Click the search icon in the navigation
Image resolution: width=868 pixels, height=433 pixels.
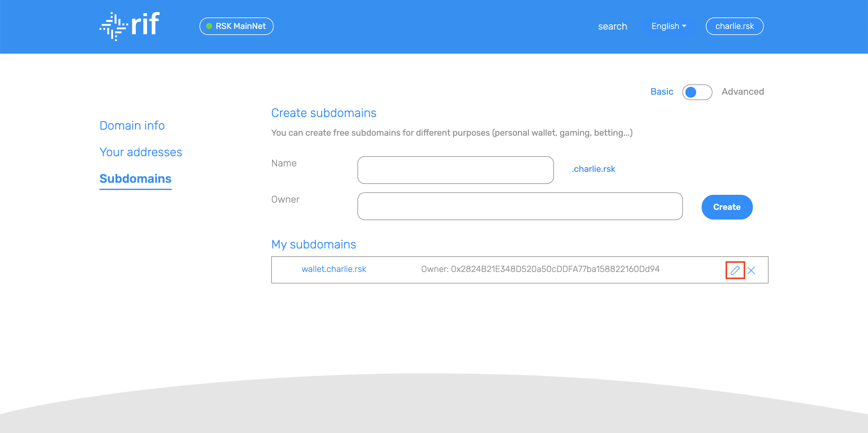[612, 26]
